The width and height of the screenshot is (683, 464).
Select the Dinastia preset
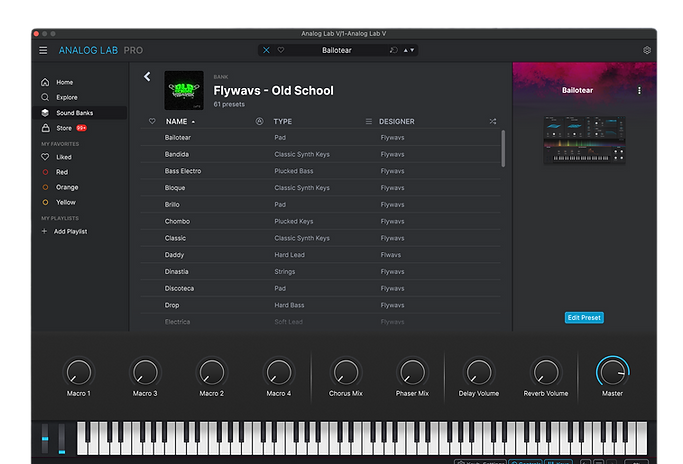pos(320,271)
